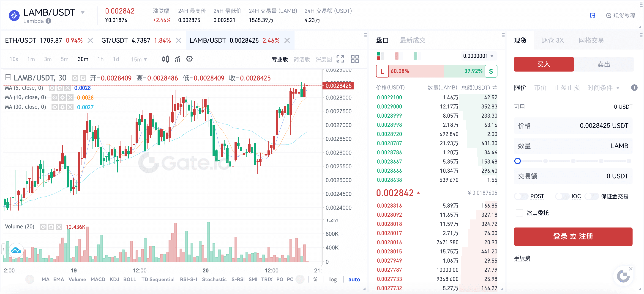Open Volume indicator settings gear
The width and height of the screenshot is (644, 294).
tap(51, 227)
